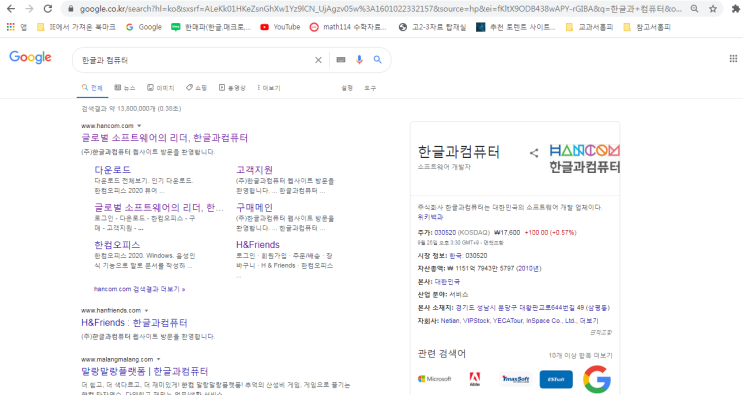
Task: Open the extensions puzzle icon
Action: (735, 9)
